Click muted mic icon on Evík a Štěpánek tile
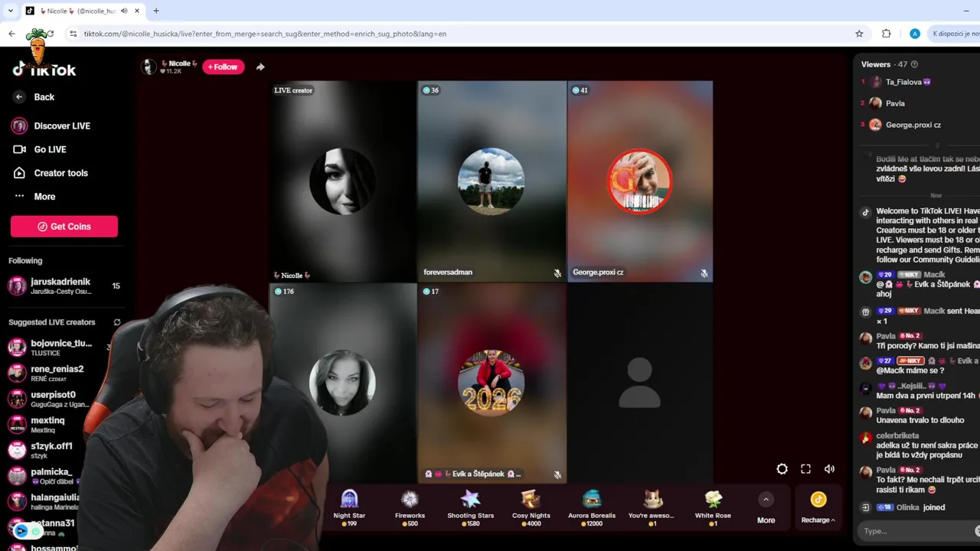The image size is (980, 551). [557, 474]
